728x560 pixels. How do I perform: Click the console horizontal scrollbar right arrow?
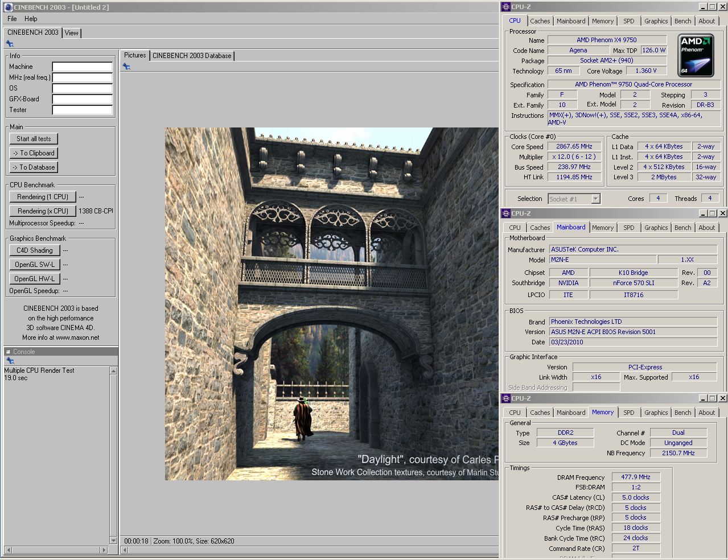coord(104,550)
